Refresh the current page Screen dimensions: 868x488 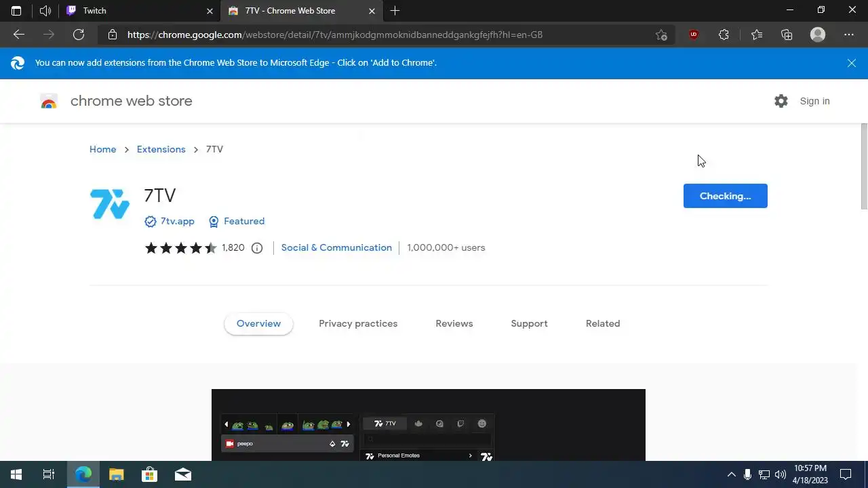pos(79,35)
